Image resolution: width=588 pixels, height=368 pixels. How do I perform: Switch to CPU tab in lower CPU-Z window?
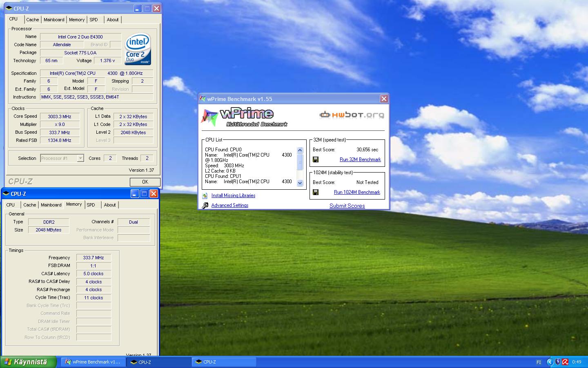(11, 205)
